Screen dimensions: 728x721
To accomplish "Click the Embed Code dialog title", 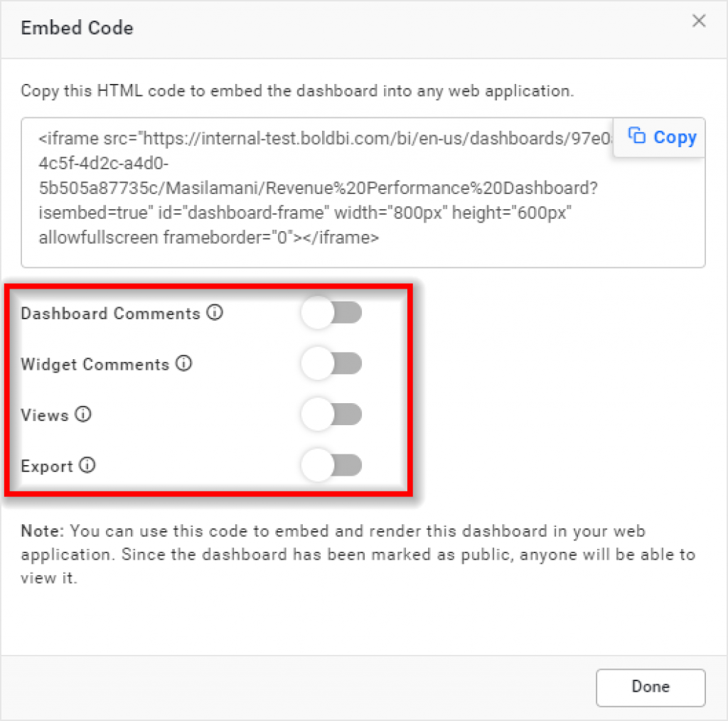I will coord(77,28).
